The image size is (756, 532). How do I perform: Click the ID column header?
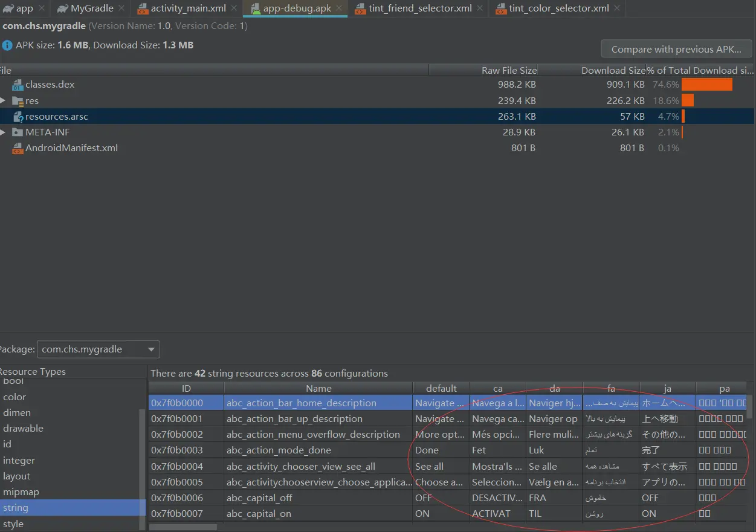pos(186,388)
